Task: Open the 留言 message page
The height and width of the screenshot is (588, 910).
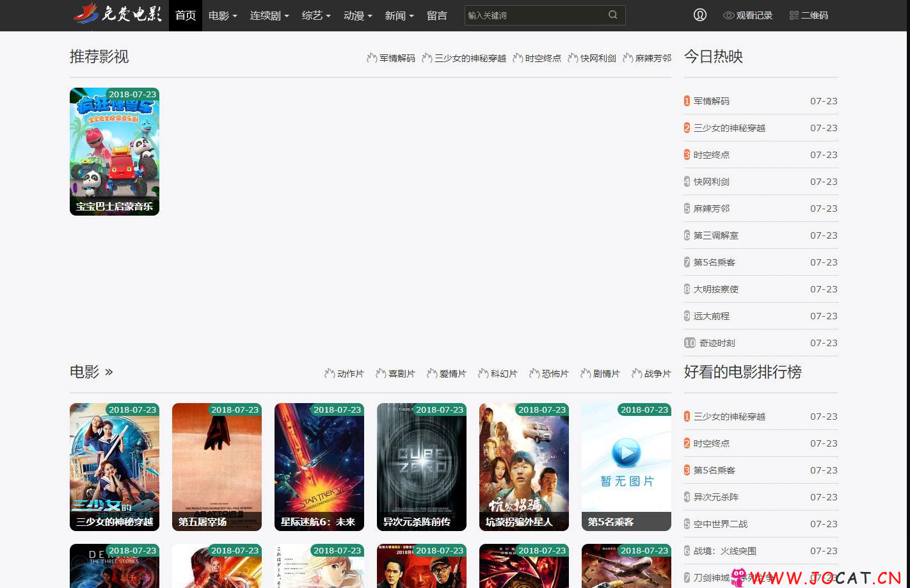Action: pos(437,15)
